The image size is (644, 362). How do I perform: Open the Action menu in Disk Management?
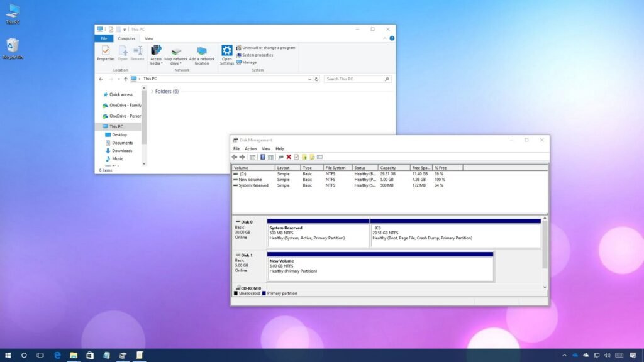click(250, 148)
